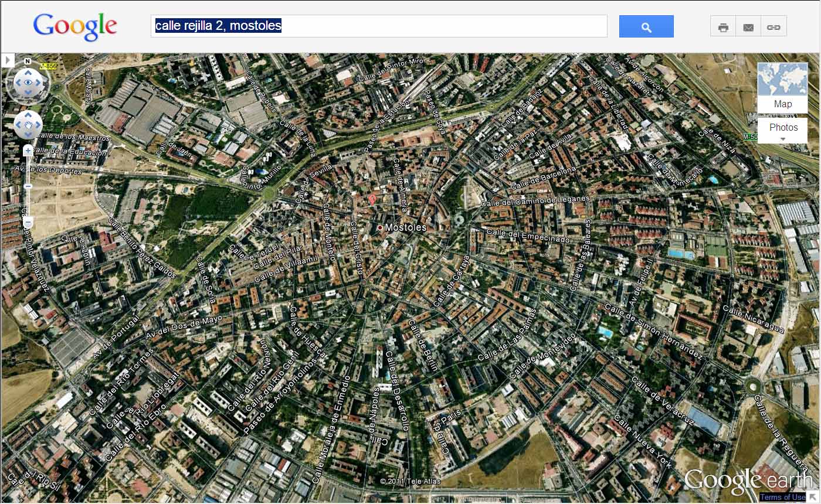This screenshot has width=821, height=504.
Task: Pan map right with hand control arrow
Action: (38, 125)
